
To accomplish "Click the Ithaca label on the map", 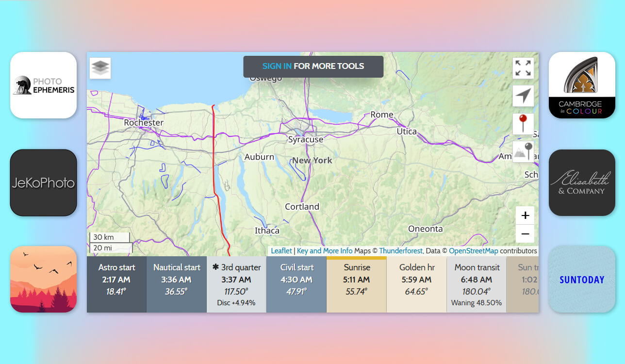I will click(x=267, y=231).
